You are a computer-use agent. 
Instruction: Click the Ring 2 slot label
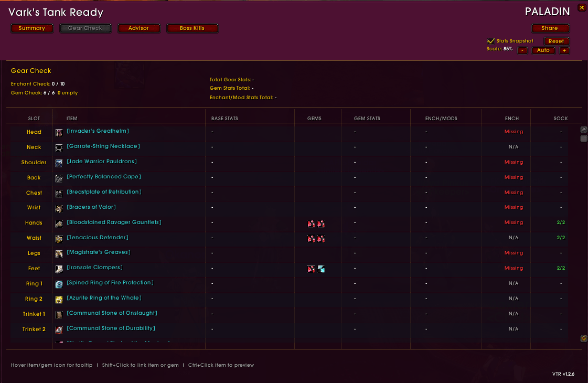[x=34, y=299]
